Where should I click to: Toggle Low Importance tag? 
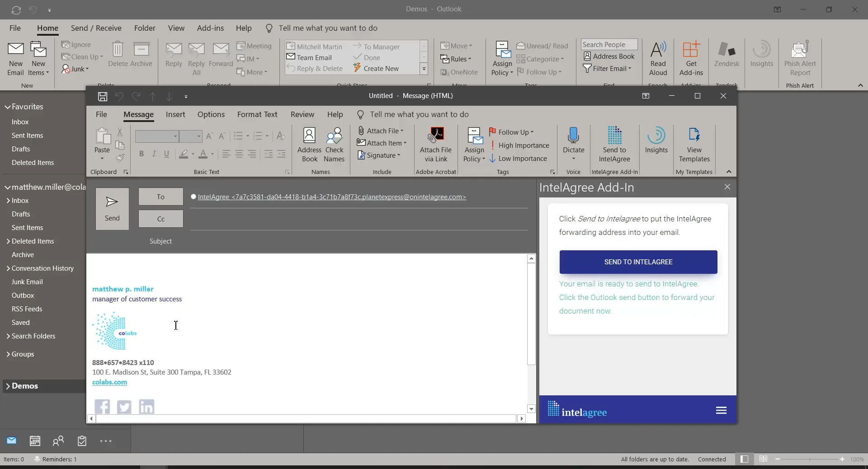(518, 159)
